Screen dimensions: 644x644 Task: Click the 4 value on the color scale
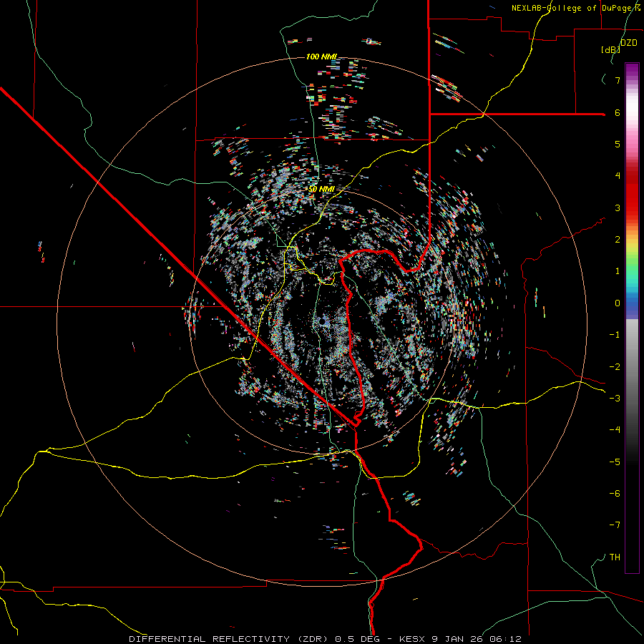click(x=618, y=176)
